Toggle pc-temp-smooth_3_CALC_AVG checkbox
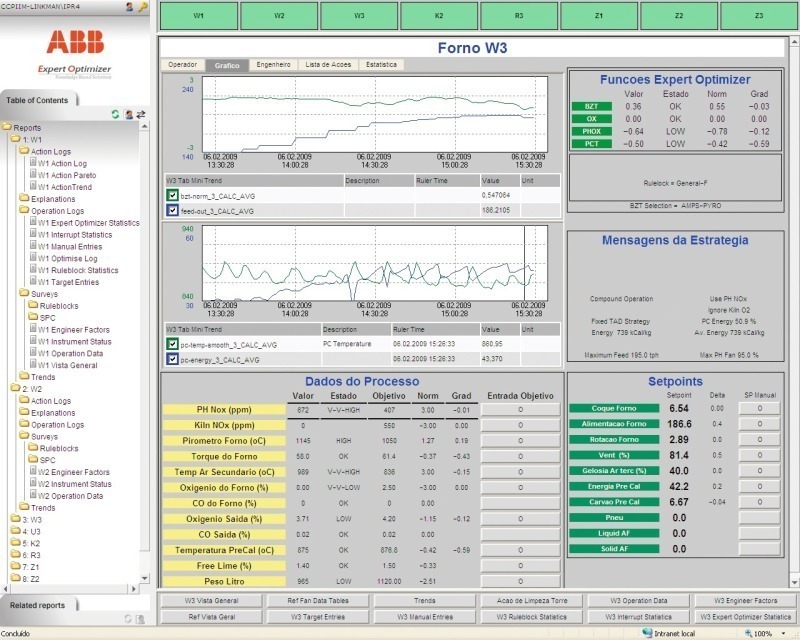 pos(172,344)
